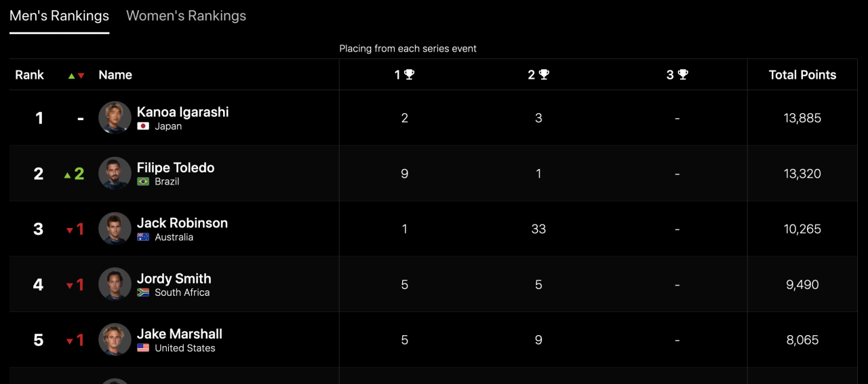Switch to the Women's Rankings tab

tap(186, 16)
